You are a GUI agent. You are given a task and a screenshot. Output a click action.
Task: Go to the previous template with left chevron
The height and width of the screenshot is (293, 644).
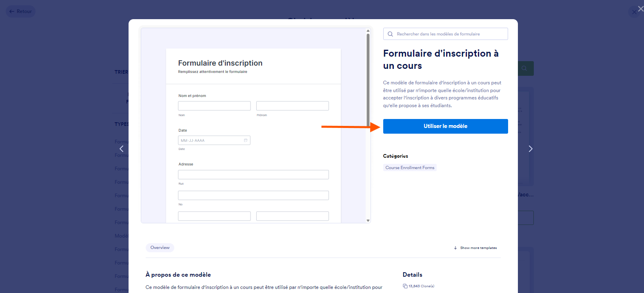(121, 149)
